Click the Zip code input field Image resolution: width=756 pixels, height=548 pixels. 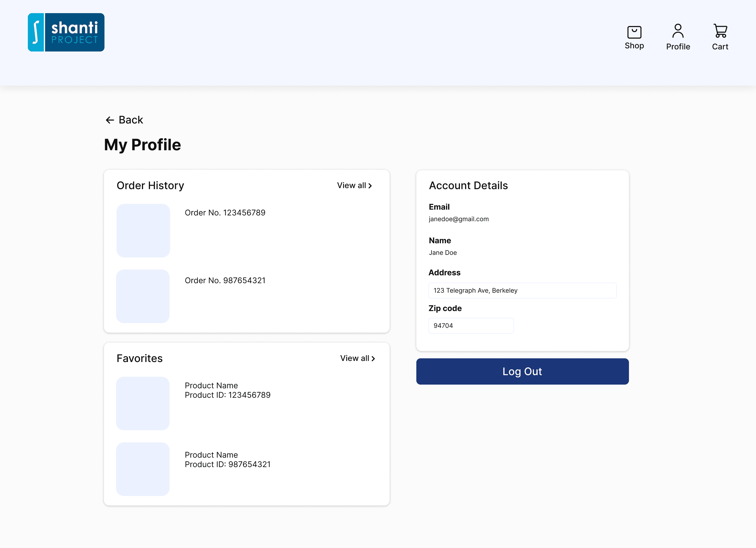471,326
